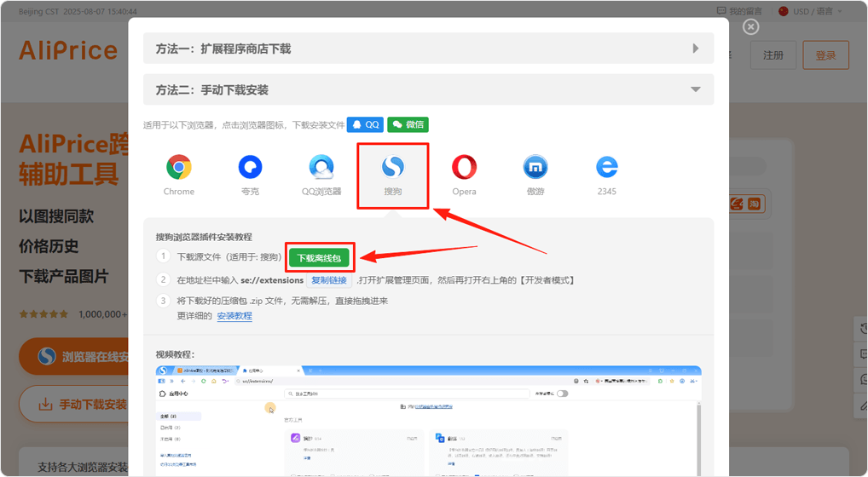868x477 pixels.
Task: Open 我的留言 in the top bar
Action: point(738,11)
